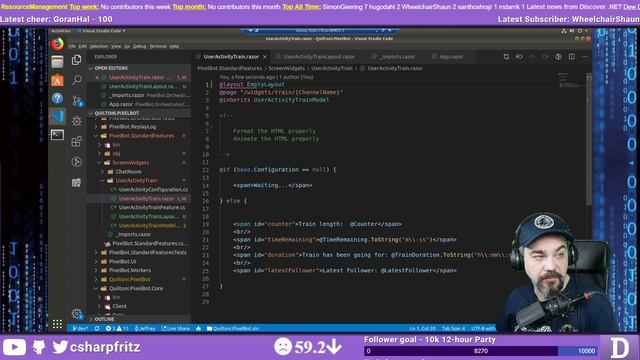Click the Live Share status bar button

coord(176,328)
